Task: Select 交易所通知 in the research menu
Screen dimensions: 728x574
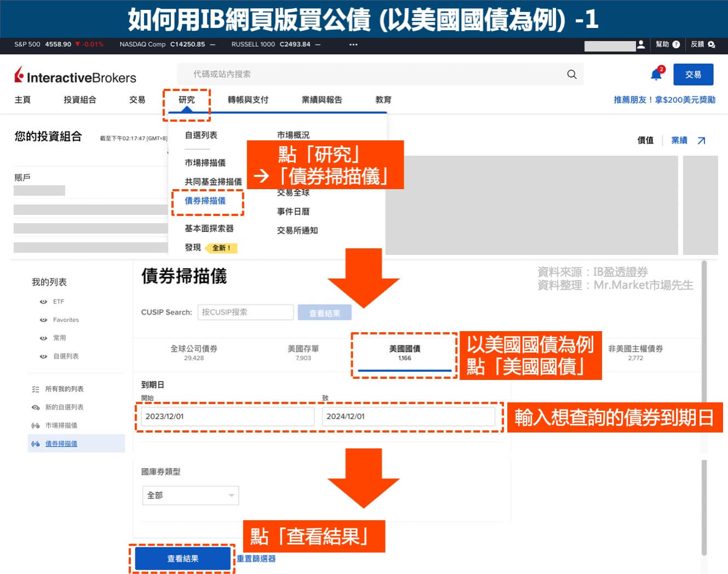Action: pyautogui.click(x=297, y=230)
